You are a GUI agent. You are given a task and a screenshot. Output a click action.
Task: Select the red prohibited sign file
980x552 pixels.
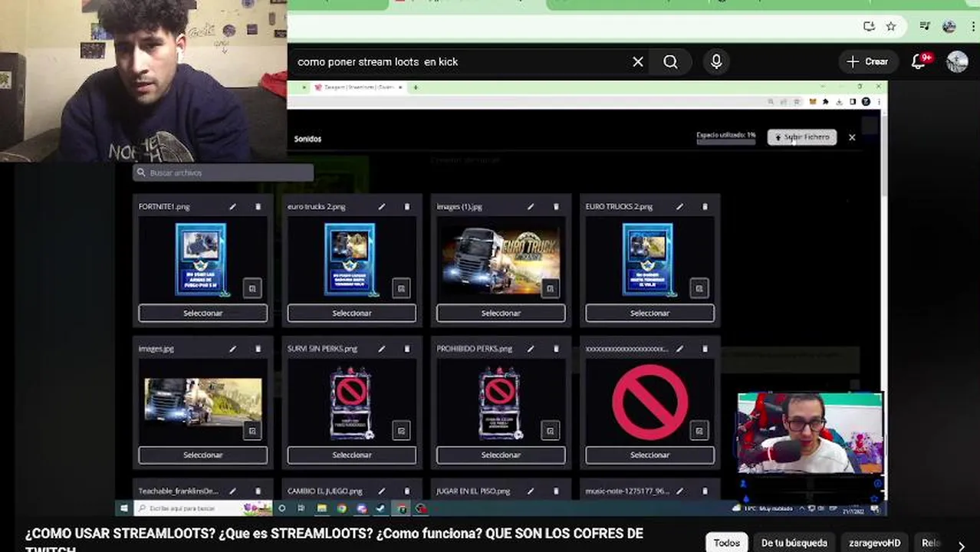click(649, 455)
